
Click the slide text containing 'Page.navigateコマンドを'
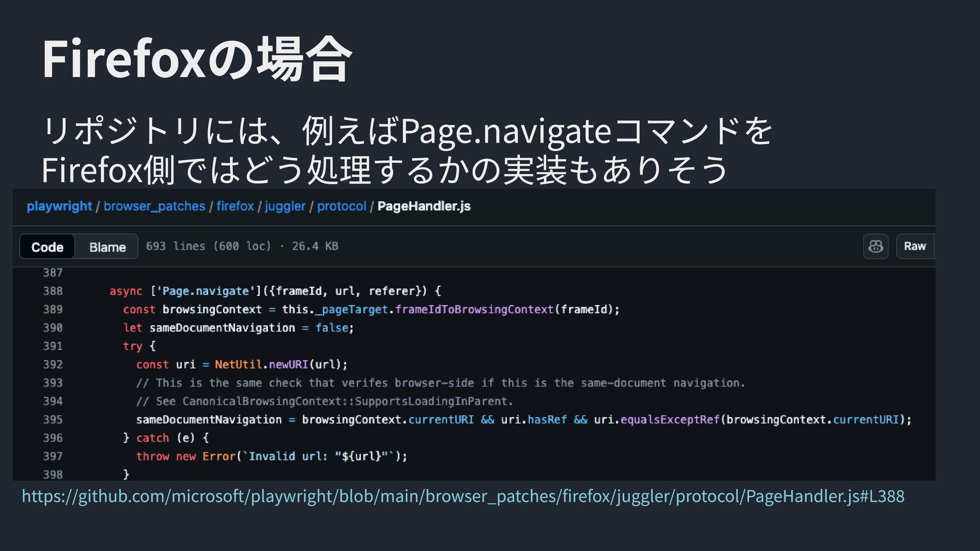407,131
